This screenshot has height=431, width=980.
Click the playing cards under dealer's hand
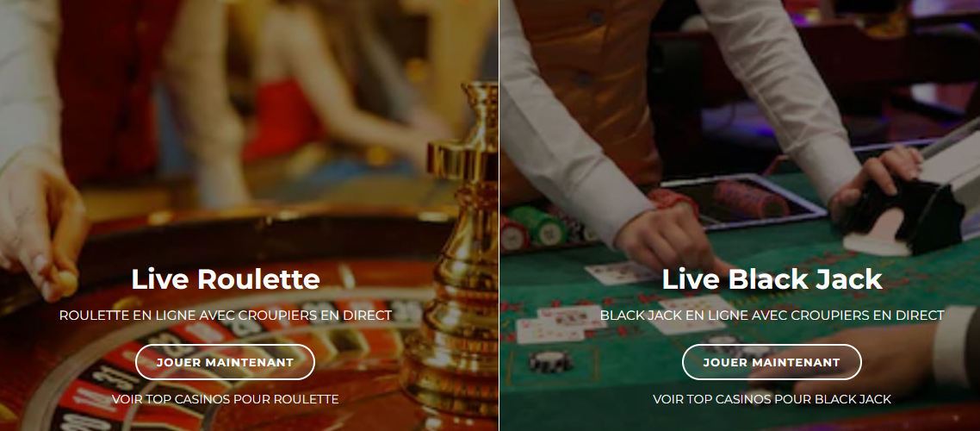pos(617,272)
